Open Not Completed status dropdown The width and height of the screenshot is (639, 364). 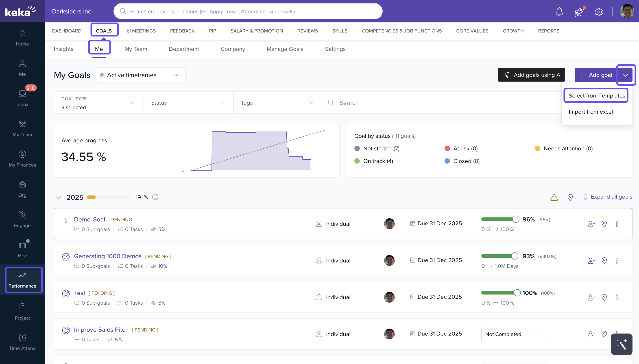click(x=513, y=334)
